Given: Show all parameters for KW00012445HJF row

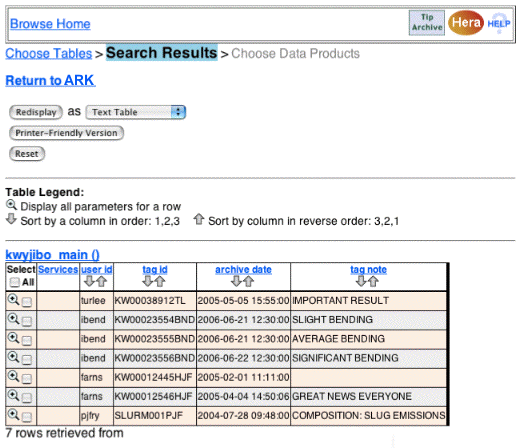Looking at the screenshot, I should coord(13,376).
